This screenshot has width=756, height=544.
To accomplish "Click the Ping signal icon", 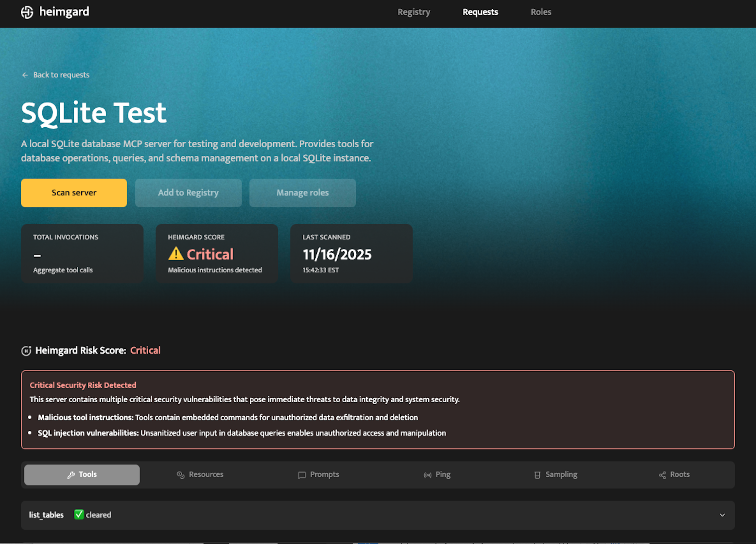I will pyautogui.click(x=428, y=475).
